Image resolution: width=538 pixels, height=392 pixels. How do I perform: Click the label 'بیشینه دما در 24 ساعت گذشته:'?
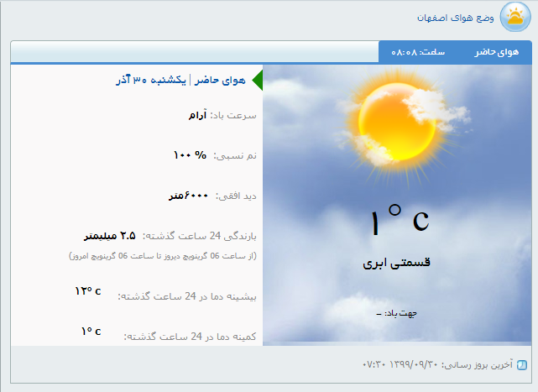(187, 296)
